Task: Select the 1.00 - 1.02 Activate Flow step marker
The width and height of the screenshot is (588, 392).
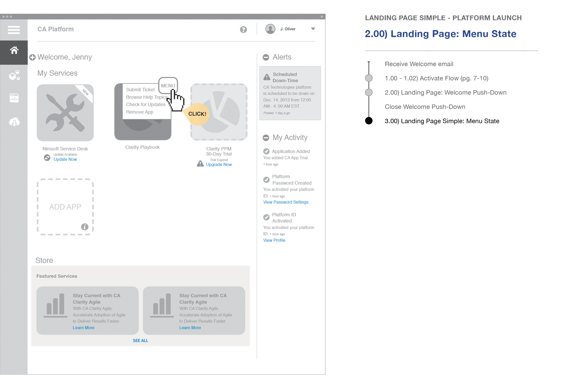Action: 369,78
